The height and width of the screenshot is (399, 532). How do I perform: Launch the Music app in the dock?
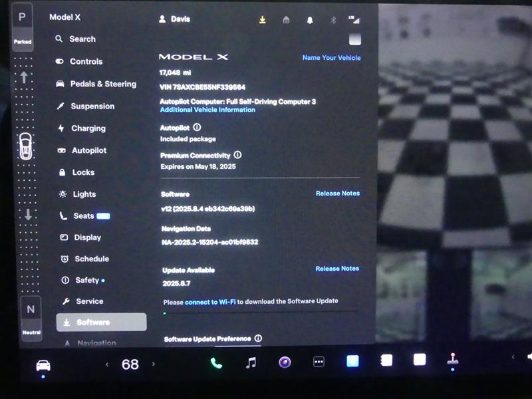click(251, 362)
